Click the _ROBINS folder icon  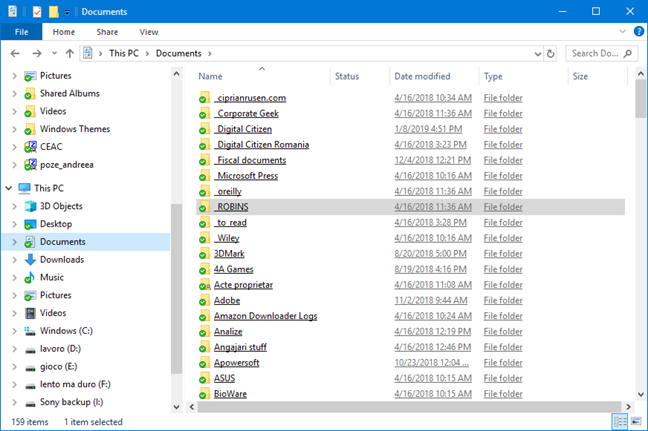pyautogui.click(x=204, y=207)
